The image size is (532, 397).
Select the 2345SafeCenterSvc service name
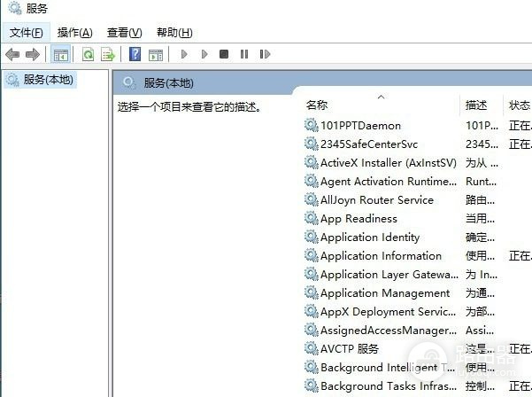369,144
